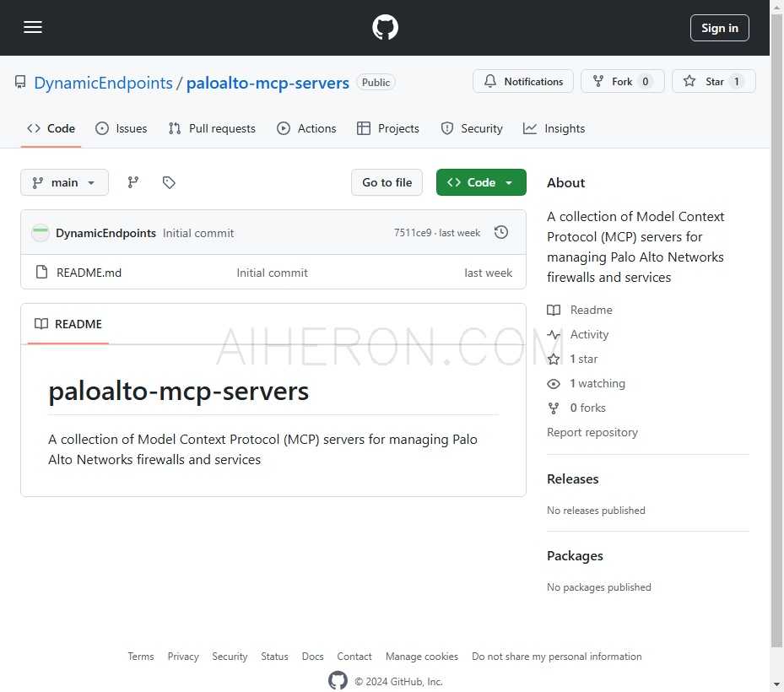Open the 1 star stargazers link
This screenshot has height=692, width=784.
pyautogui.click(x=583, y=359)
